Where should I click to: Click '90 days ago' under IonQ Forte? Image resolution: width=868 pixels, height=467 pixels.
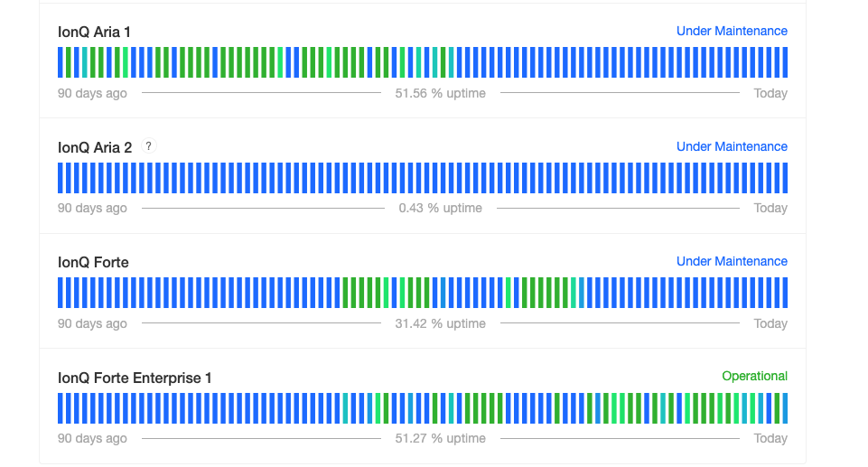(x=92, y=323)
